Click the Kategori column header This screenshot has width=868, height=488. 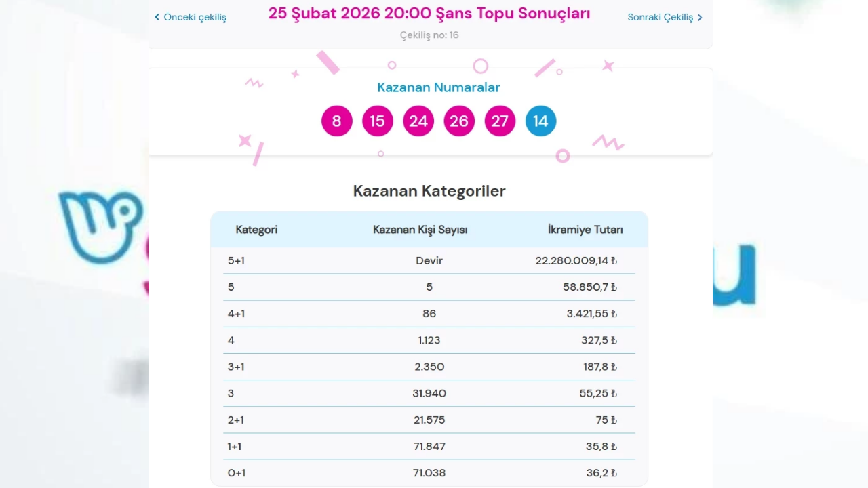click(256, 230)
